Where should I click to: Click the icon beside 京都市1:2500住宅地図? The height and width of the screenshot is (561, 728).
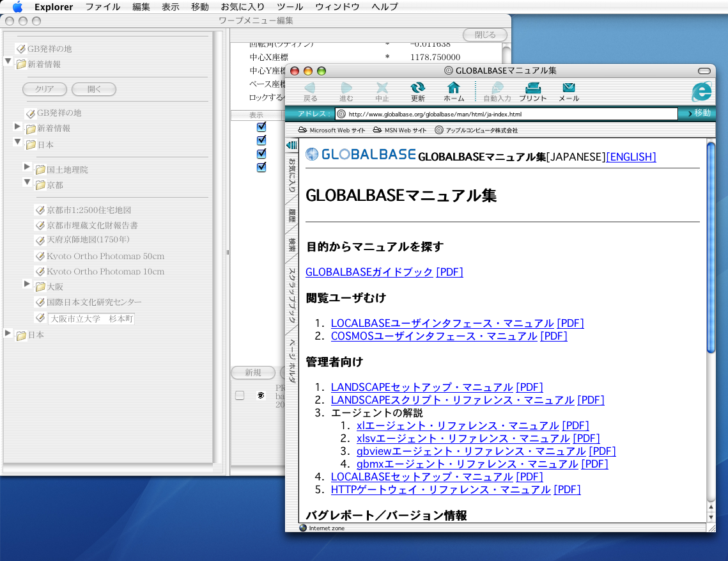[x=40, y=210]
